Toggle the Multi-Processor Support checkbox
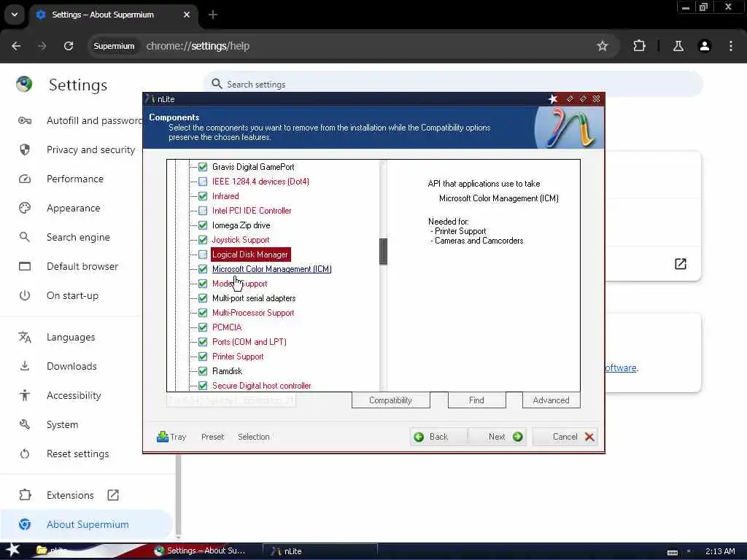This screenshot has width=747, height=560. pyautogui.click(x=203, y=313)
